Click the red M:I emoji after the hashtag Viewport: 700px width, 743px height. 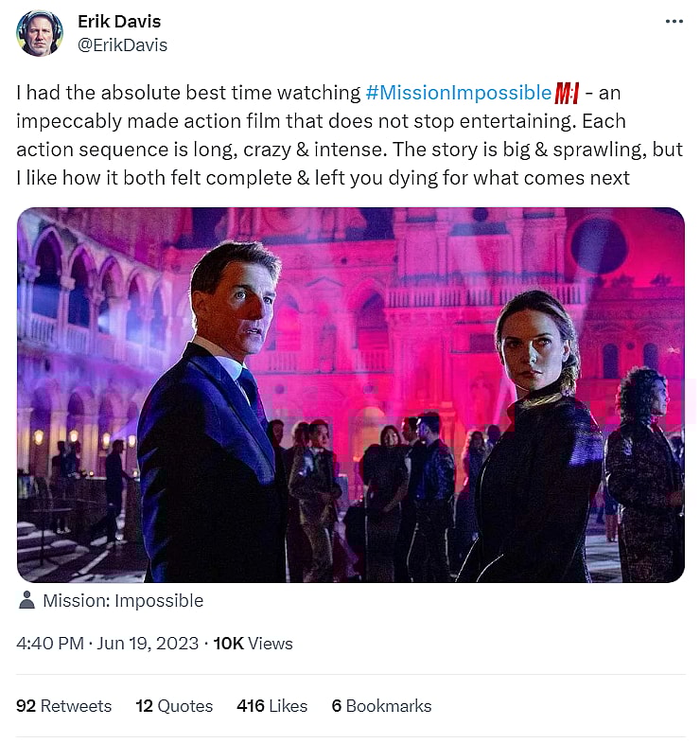(x=568, y=93)
